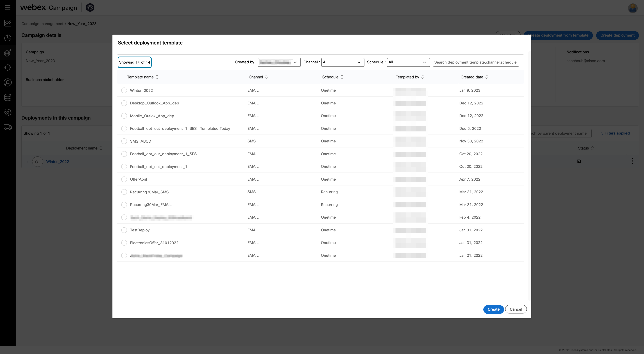Select the Football_opt_out_deployment_1_SES radio button
Image resolution: width=644 pixels, height=354 pixels.
click(x=124, y=154)
